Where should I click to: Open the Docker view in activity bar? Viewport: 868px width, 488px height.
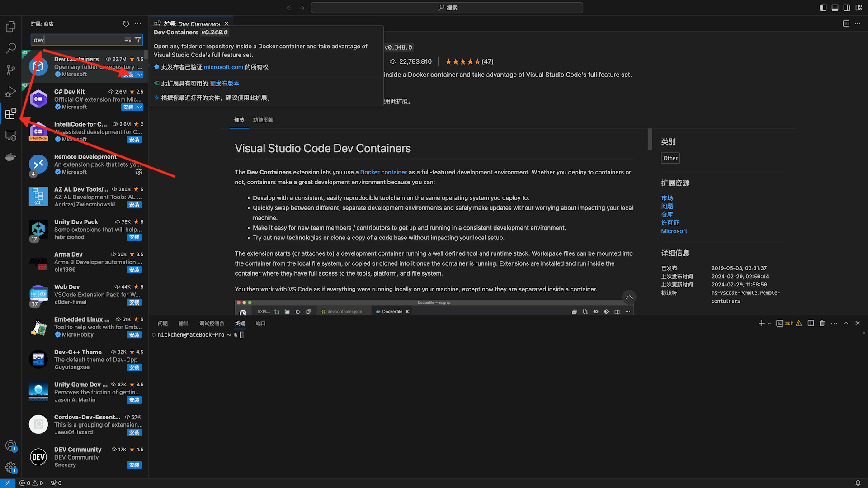tap(11, 157)
